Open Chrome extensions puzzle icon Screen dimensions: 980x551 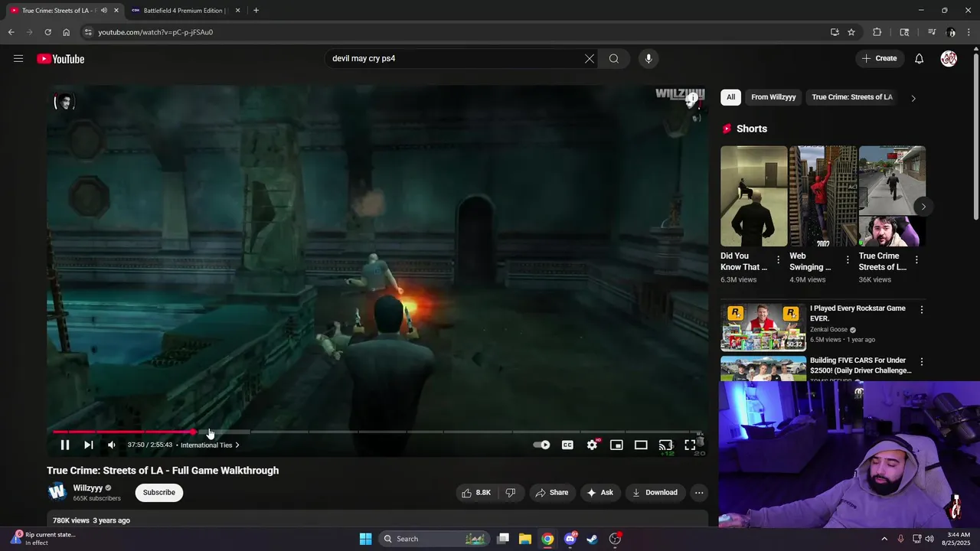pyautogui.click(x=877, y=32)
